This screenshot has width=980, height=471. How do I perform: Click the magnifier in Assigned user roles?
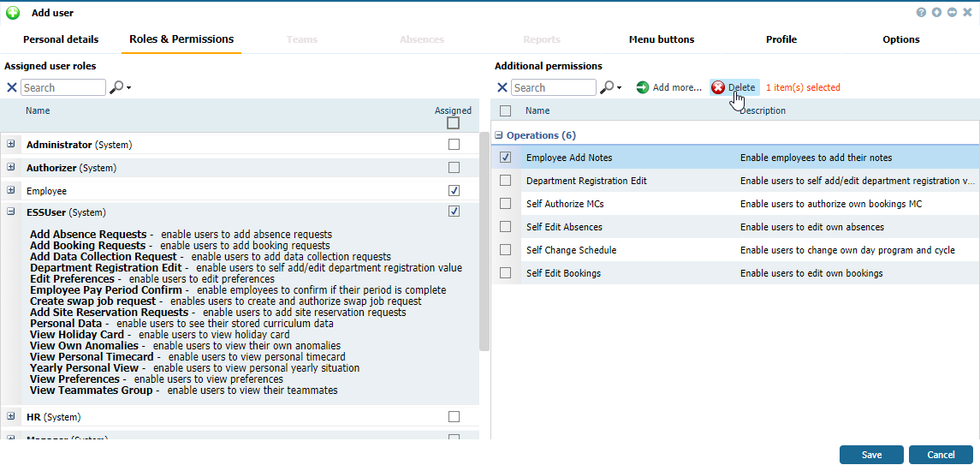coord(117,87)
